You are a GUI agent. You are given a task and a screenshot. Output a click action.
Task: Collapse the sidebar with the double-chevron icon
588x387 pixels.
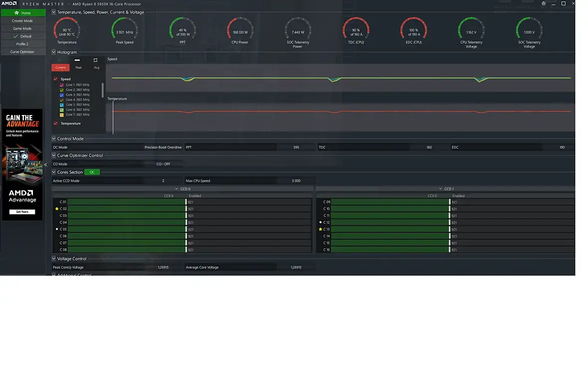point(45,165)
